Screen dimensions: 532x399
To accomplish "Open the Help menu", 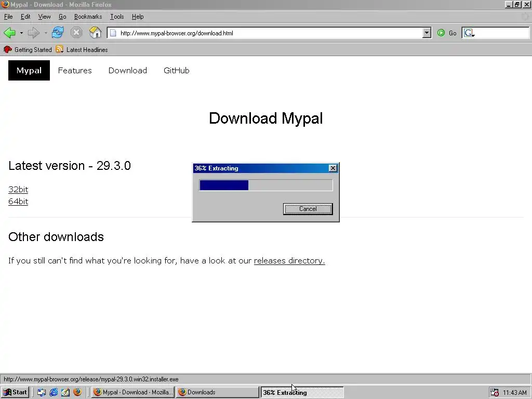I will pyautogui.click(x=138, y=17).
